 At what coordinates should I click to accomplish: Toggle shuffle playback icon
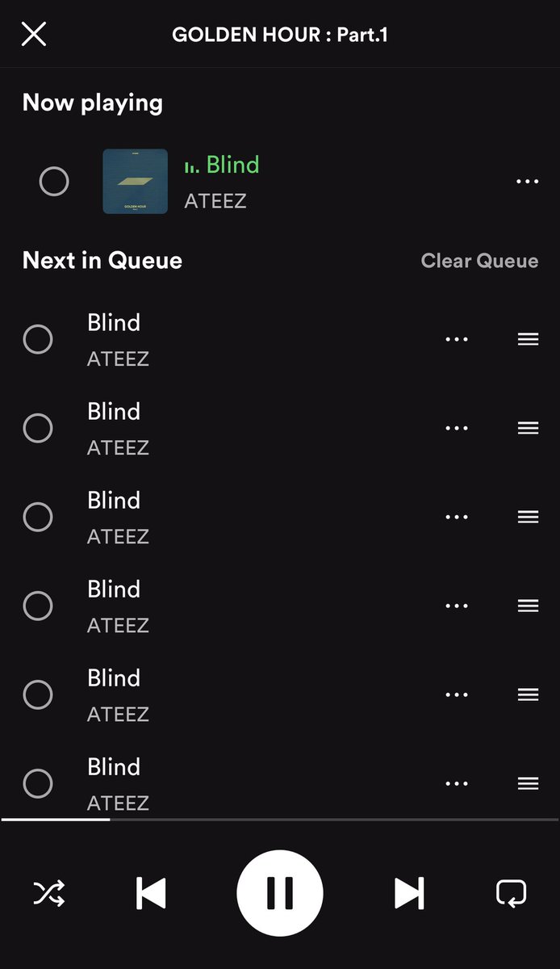tap(49, 893)
